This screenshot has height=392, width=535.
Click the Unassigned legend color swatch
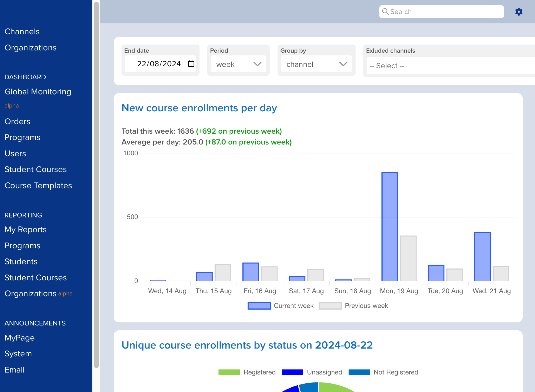click(x=292, y=372)
